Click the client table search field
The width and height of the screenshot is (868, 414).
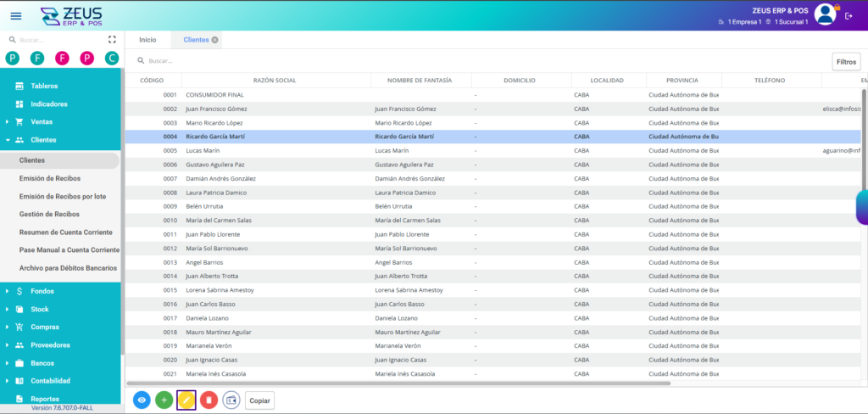tap(339, 61)
